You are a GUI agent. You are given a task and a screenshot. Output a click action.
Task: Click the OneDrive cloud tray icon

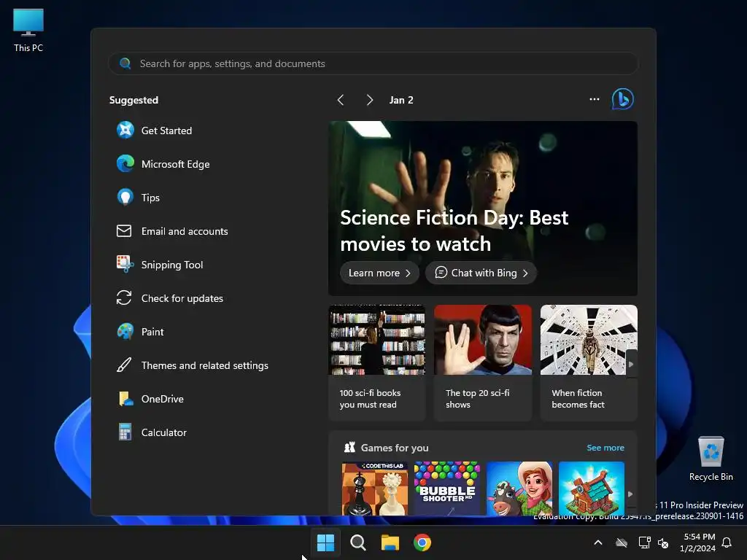coord(622,542)
